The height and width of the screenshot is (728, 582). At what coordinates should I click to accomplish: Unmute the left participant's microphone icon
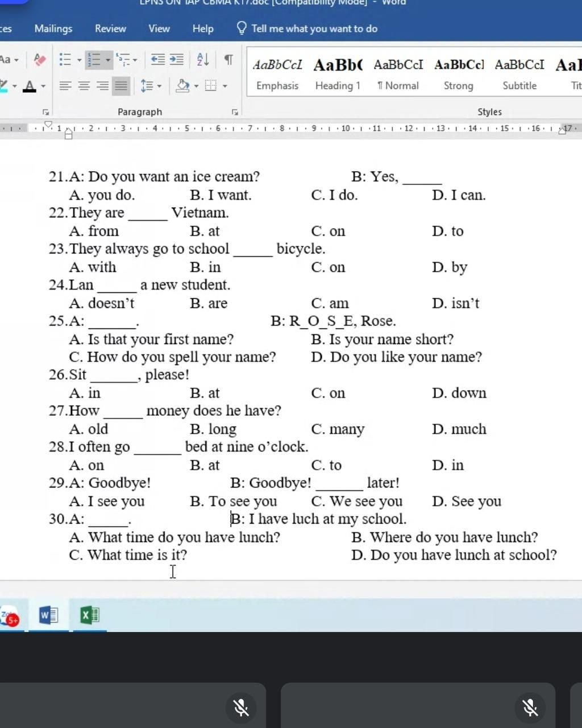click(241, 708)
